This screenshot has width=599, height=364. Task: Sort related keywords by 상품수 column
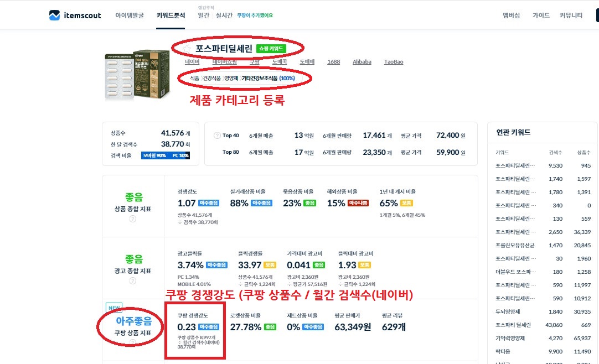coord(584,153)
